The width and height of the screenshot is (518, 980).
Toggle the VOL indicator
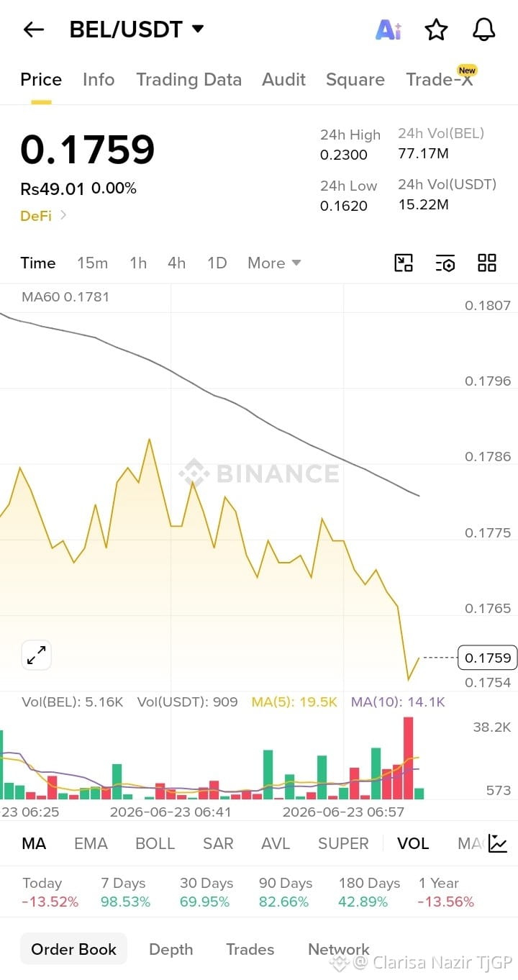(x=413, y=843)
